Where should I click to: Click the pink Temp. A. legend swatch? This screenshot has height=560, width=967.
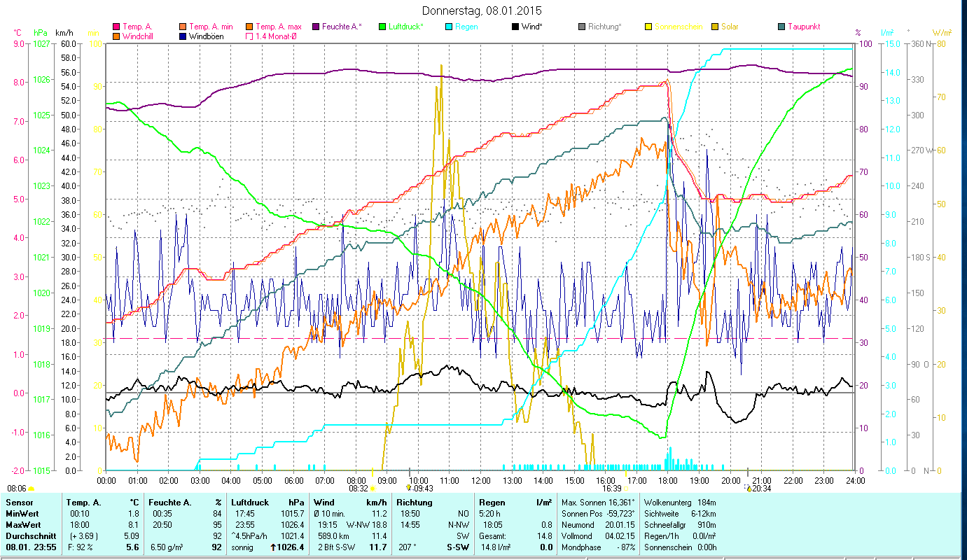116,27
